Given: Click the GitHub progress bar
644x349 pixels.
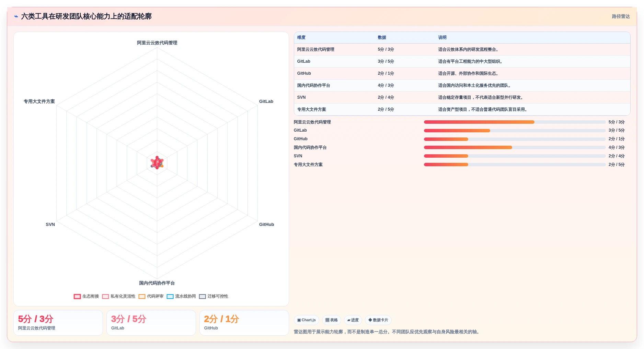Looking at the screenshot, I should tap(515, 139).
